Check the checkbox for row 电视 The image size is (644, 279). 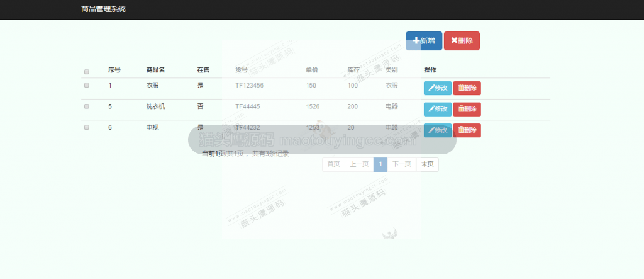(x=87, y=128)
